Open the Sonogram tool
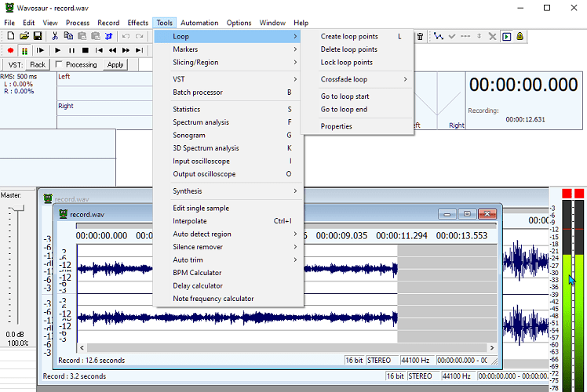587x392 pixels. [x=228, y=136]
